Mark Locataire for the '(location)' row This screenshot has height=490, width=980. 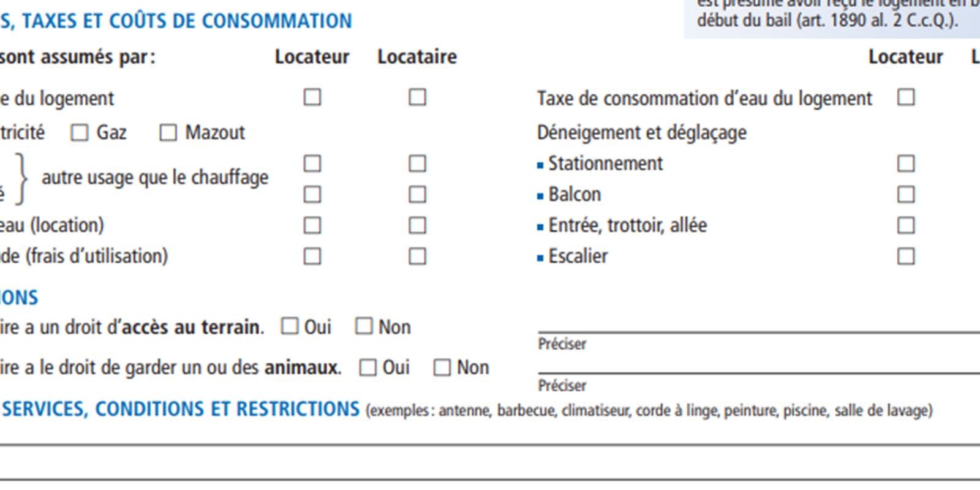[418, 225]
